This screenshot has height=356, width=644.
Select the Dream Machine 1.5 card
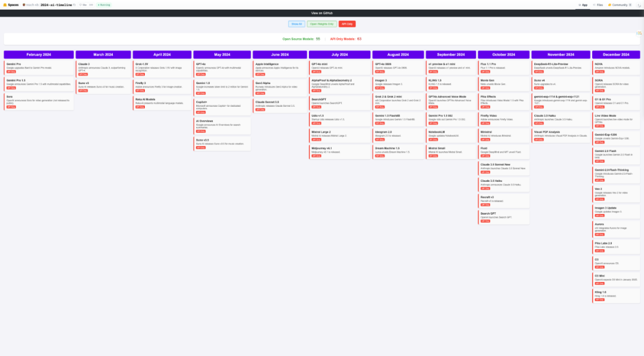pos(398,152)
